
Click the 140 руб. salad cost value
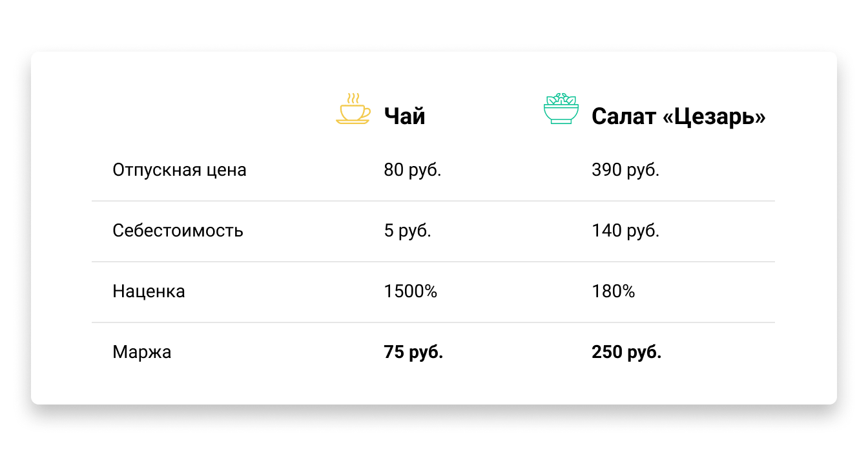625,231
